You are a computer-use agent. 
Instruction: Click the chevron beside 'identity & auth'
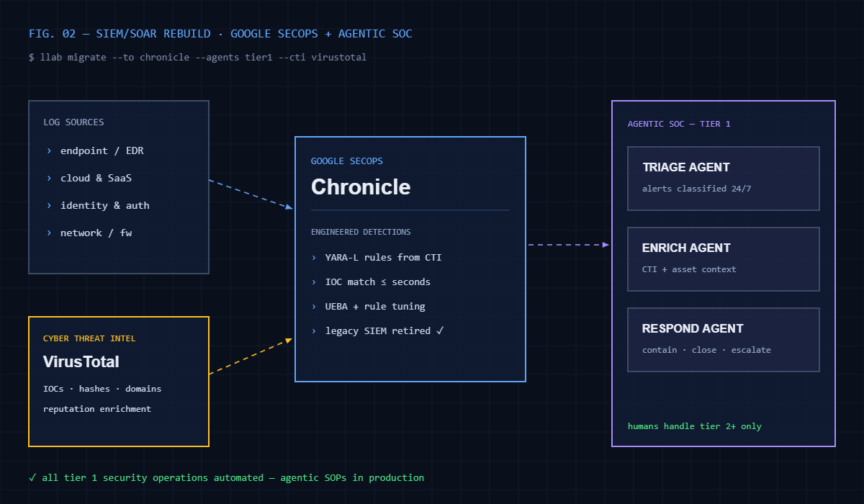click(x=49, y=205)
